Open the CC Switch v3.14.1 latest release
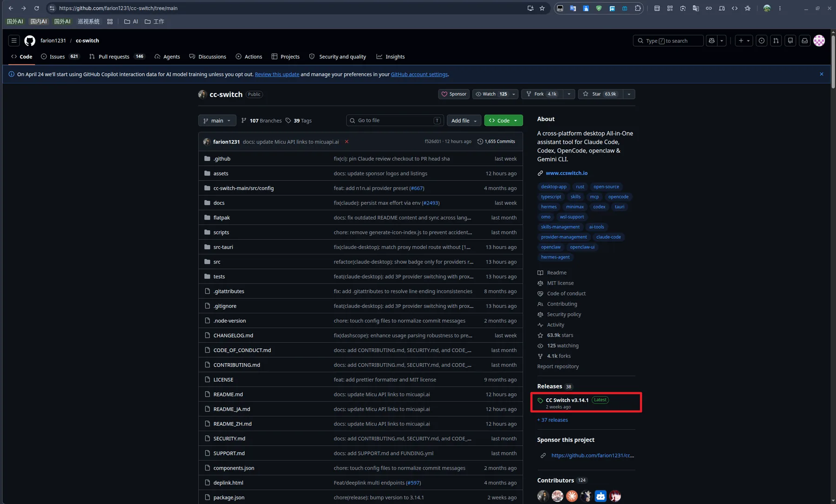836x504 pixels. (x=567, y=400)
